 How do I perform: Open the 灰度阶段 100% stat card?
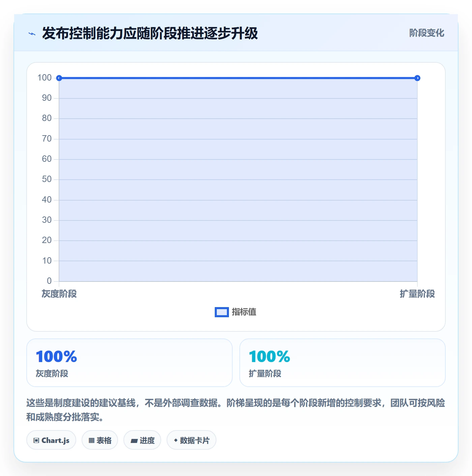tap(129, 363)
